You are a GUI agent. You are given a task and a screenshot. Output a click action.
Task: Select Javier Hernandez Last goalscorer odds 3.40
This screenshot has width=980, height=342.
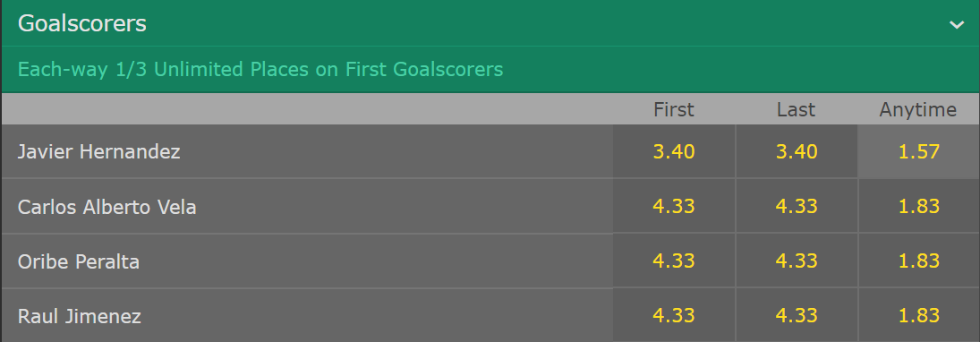pyautogui.click(x=797, y=151)
